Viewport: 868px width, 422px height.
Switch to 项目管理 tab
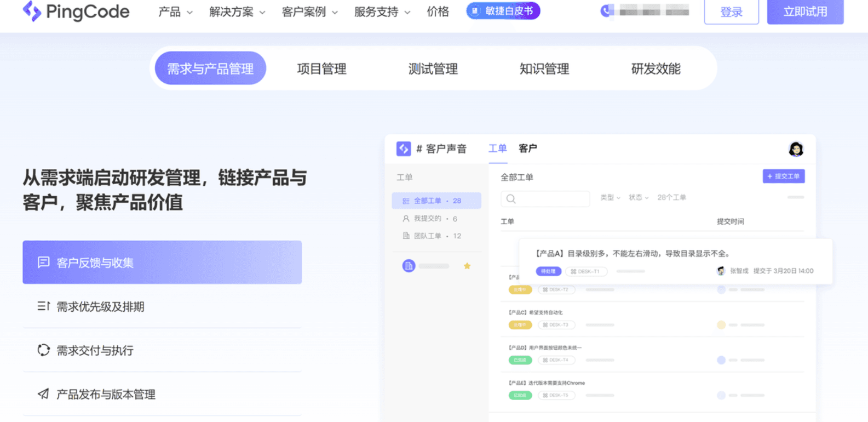321,69
